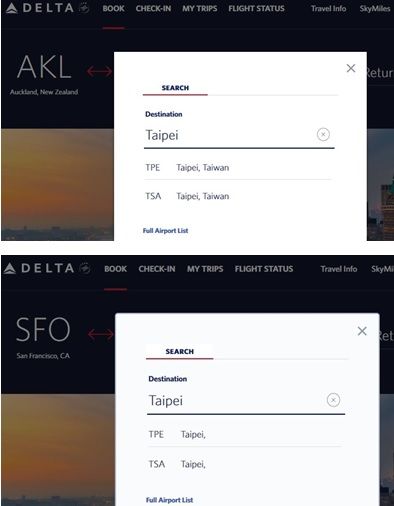Clear the Taipei destination field in SFO search
Screen dimensions: 394x506
point(333,400)
